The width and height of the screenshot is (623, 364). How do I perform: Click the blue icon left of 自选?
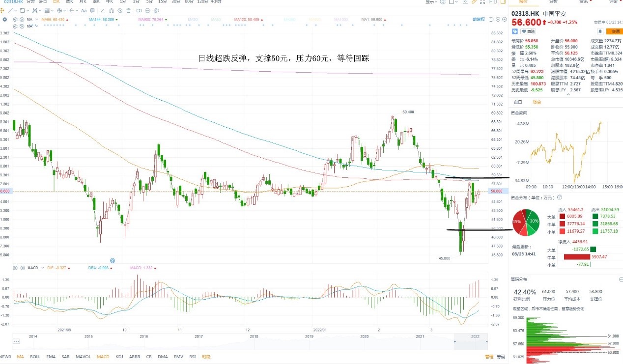(515, 31)
